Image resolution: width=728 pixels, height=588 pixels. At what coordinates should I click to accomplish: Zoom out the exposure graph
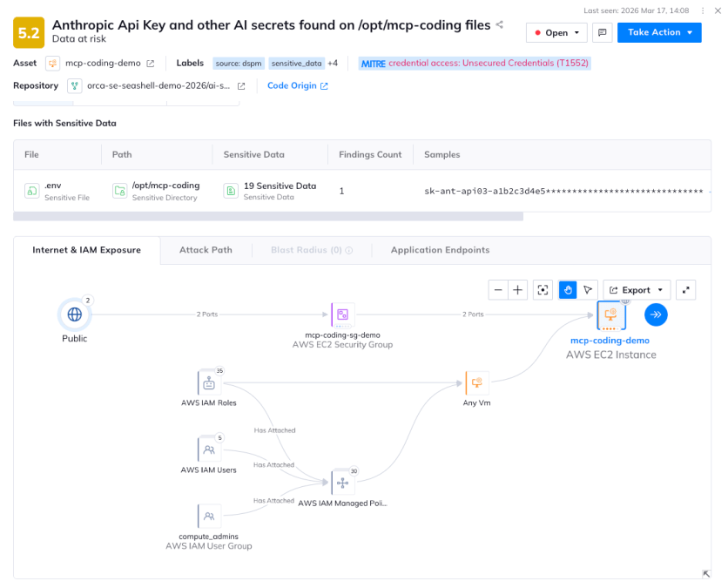click(497, 289)
